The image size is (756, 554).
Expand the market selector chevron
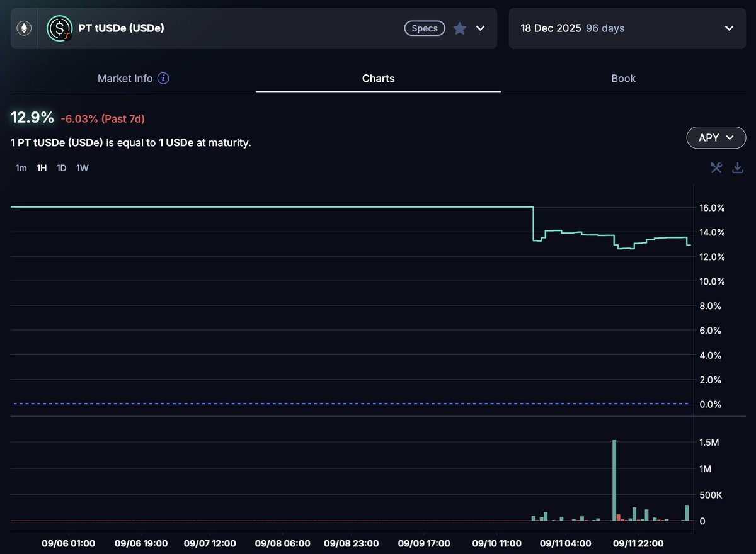pos(480,28)
